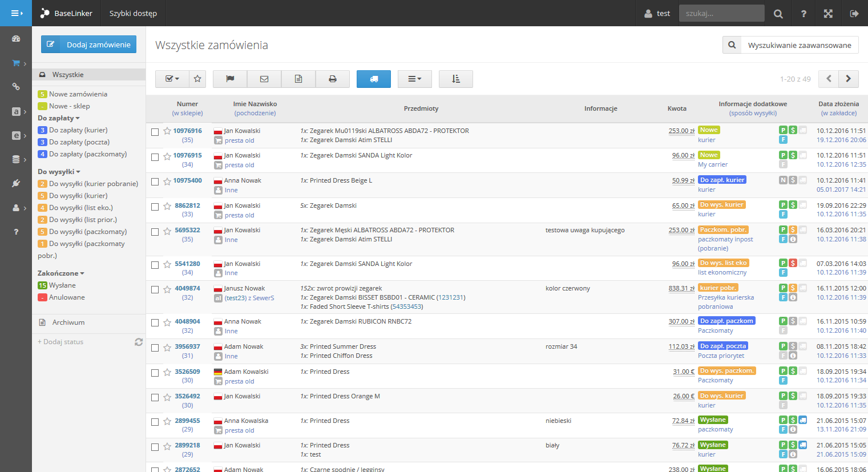Click the fullscreen icon in top bar

click(x=828, y=13)
